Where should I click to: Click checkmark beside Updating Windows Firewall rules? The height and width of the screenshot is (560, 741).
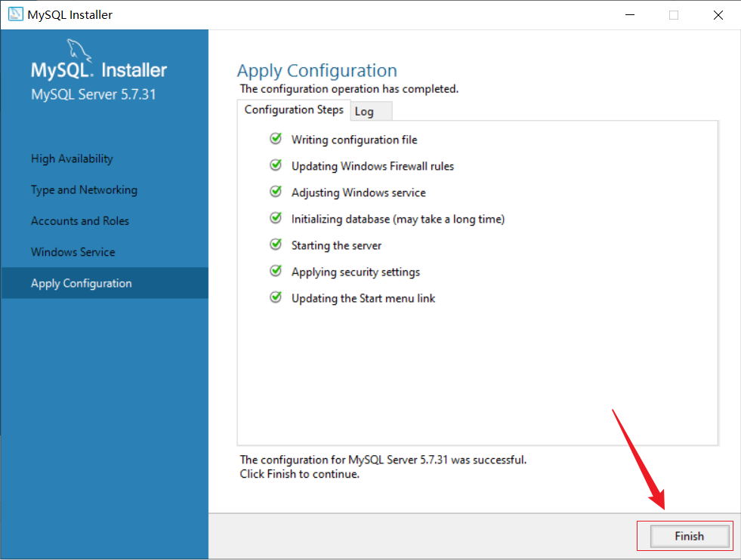pyautogui.click(x=276, y=165)
